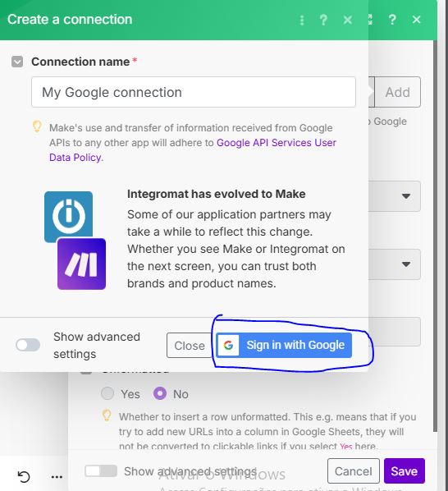
Task: Click the Google G logo on the sign-in button
Action: [x=228, y=345]
